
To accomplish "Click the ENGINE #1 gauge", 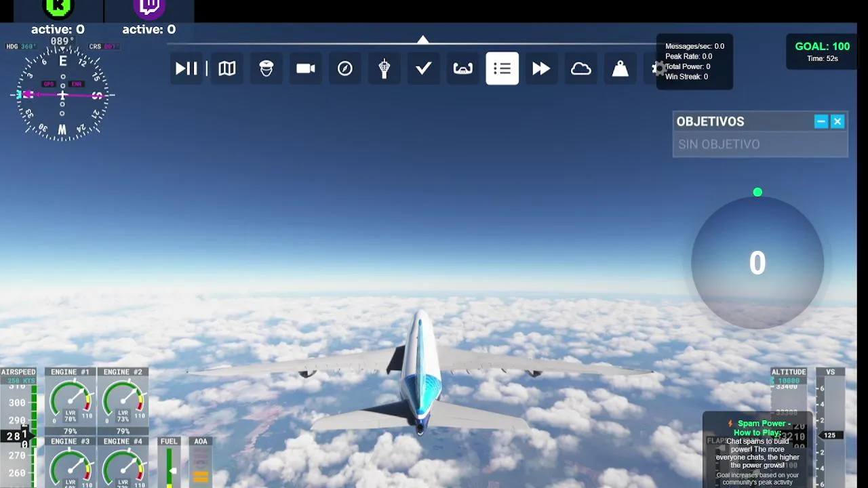I will [x=70, y=400].
